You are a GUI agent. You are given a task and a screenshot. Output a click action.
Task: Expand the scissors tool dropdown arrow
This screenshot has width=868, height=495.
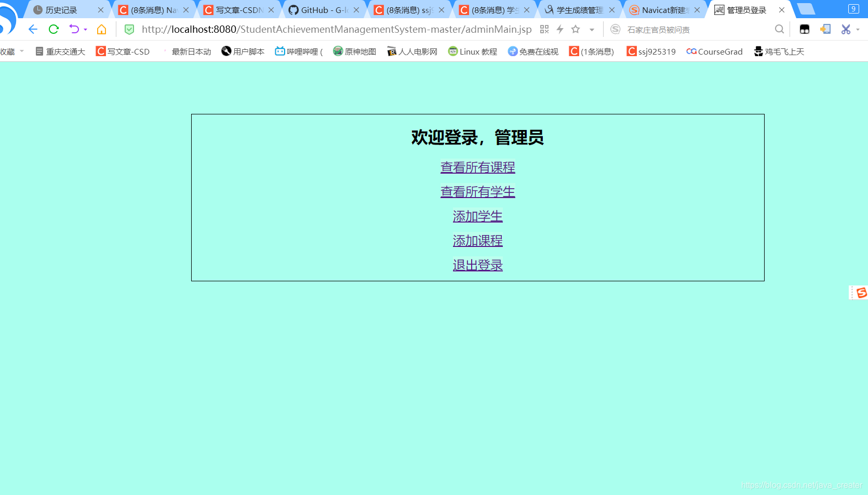[858, 30]
